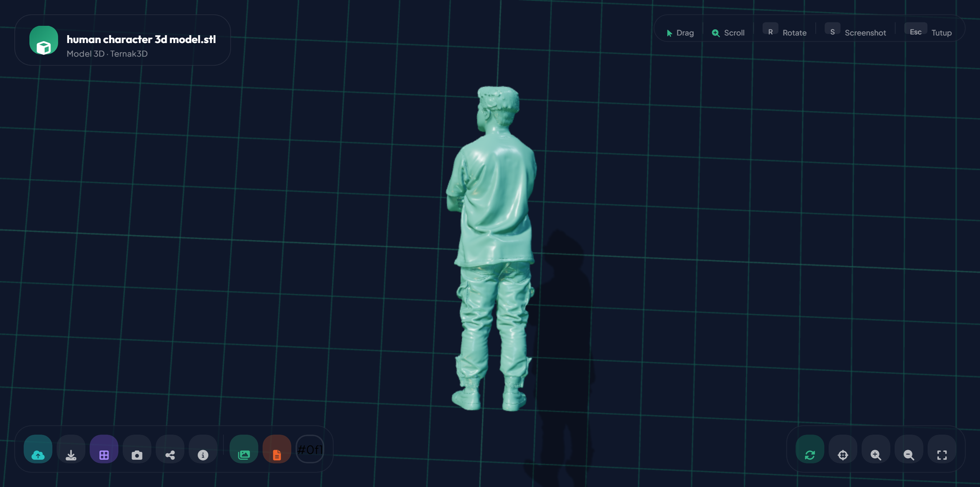This screenshot has height=487, width=980.
Task: Click the 3D human figure model
Action: point(492,249)
